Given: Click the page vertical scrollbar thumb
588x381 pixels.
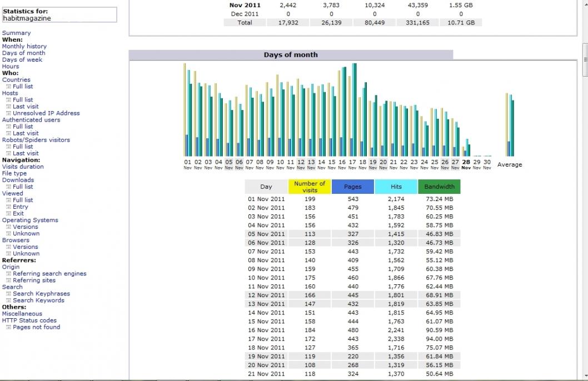Looking at the screenshot, I should pyautogui.click(x=585, y=59).
